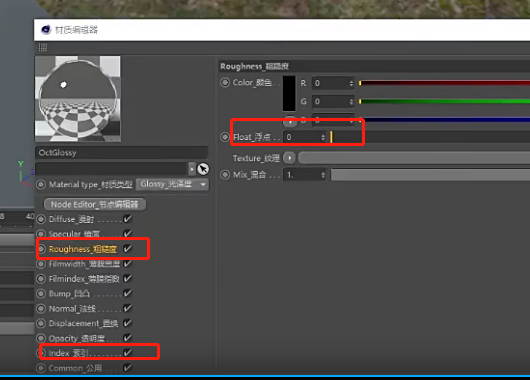Open the Material type Glossy dropdown
Screen dimensions: 530x380
pos(172,184)
